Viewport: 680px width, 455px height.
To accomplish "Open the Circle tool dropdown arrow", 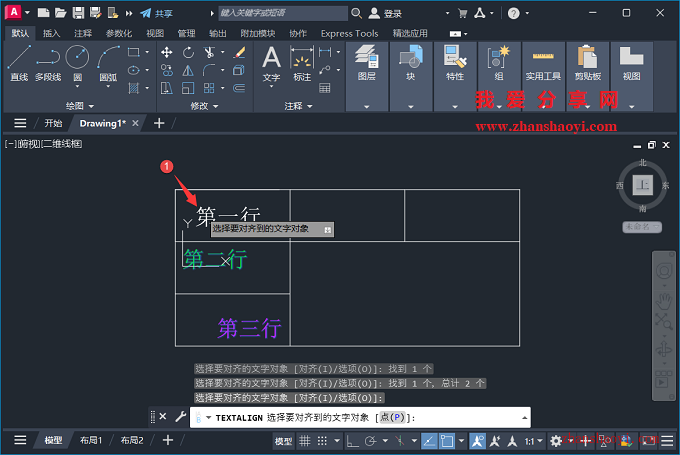I will pyautogui.click(x=77, y=86).
